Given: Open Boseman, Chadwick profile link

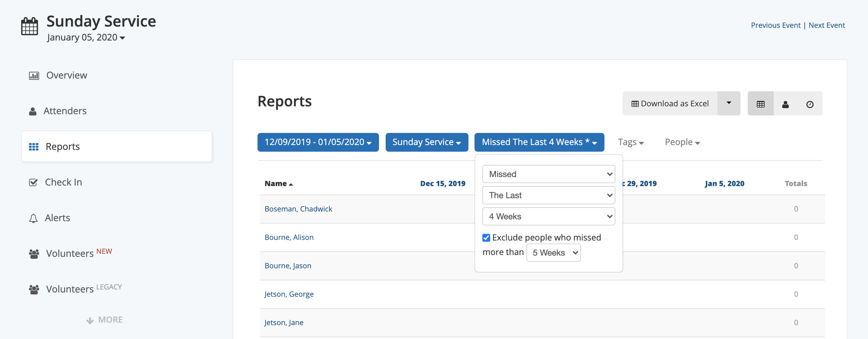Looking at the screenshot, I should tap(299, 209).
